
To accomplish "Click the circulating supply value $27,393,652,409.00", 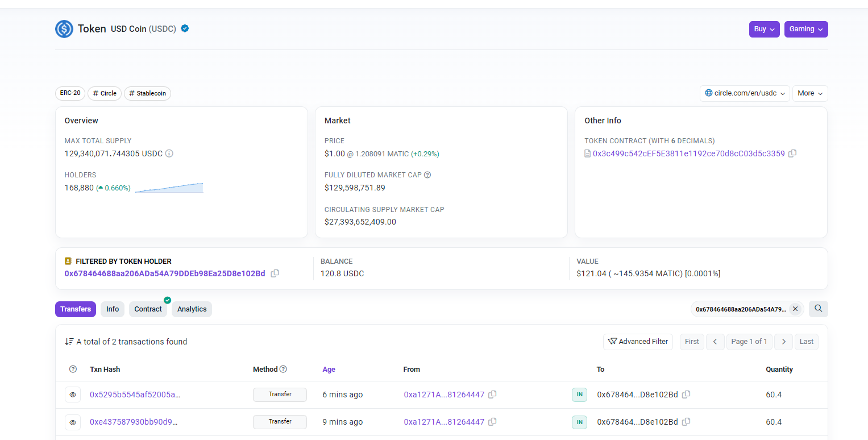I will tap(360, 222).
